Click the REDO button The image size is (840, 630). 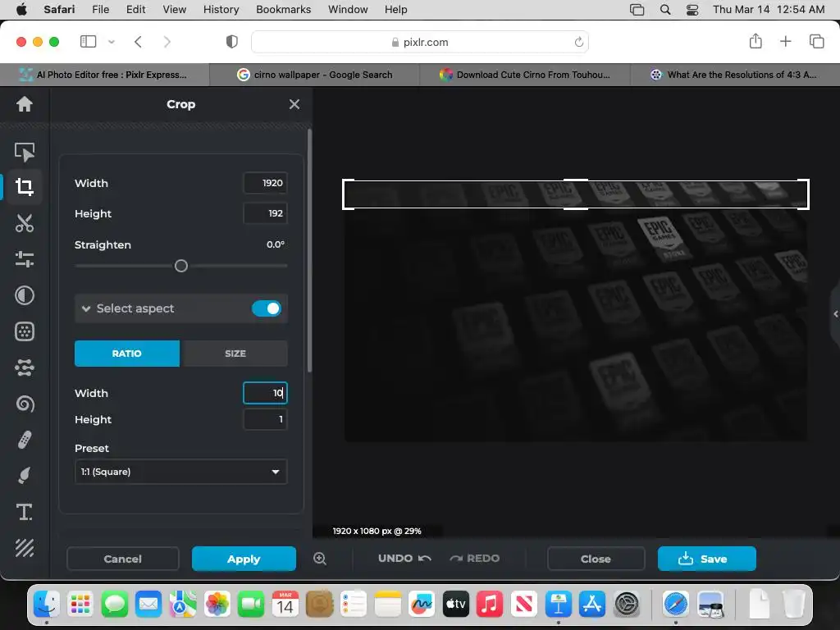(475, 558)
